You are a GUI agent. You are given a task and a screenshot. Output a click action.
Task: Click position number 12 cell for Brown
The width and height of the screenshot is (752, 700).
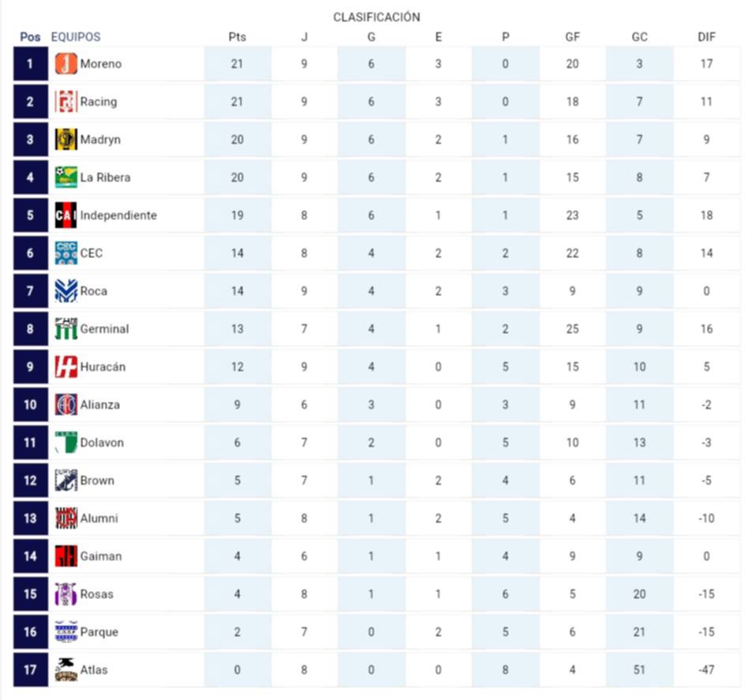30,481
